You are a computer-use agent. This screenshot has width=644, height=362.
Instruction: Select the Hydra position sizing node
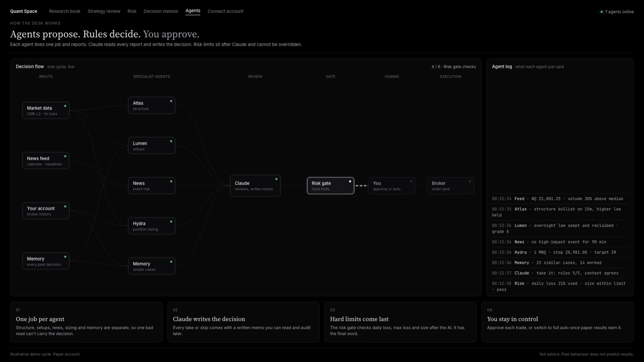tap(152, 226)
